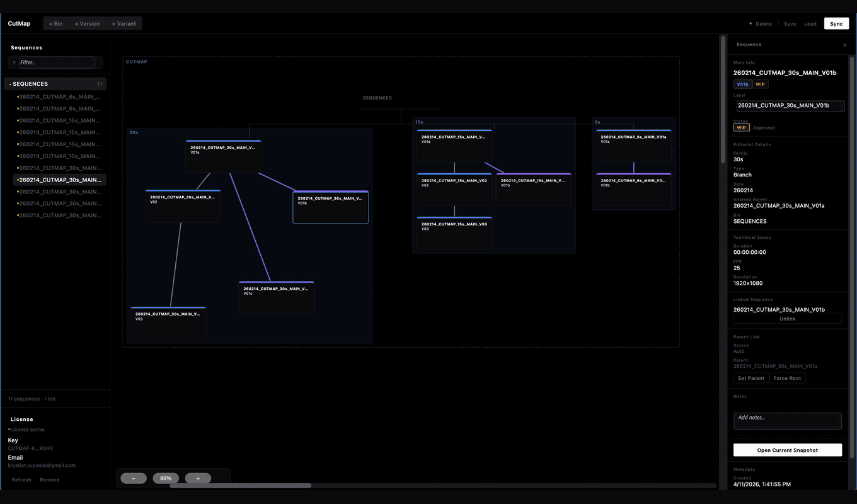
Task: Click the 00:00:00:00 duration value
Action: (750, 252)
